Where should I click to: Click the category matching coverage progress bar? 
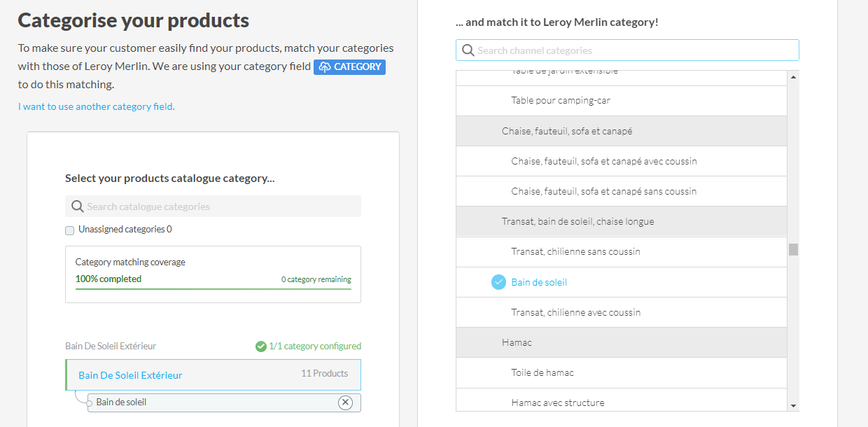pyautogui.click(x=213, y=288)
